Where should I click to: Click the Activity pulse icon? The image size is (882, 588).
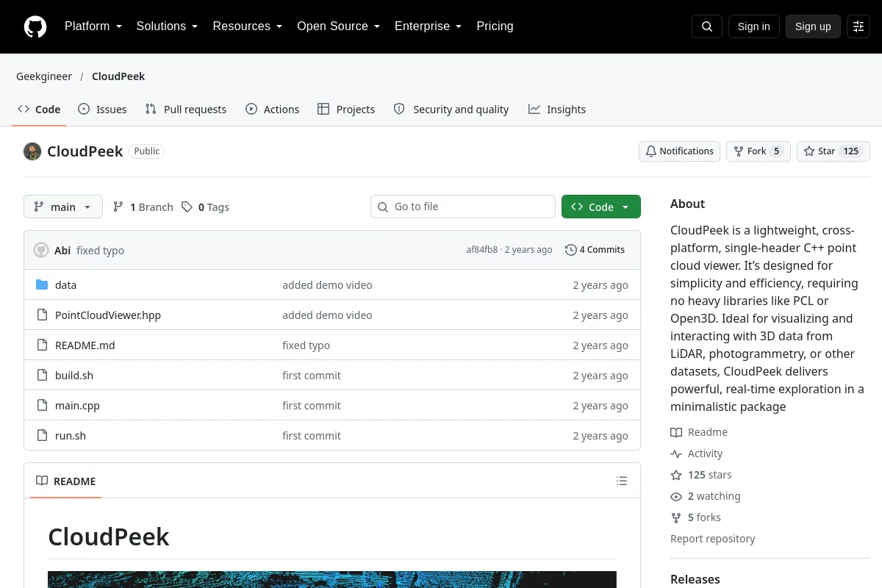pos(676,453)
